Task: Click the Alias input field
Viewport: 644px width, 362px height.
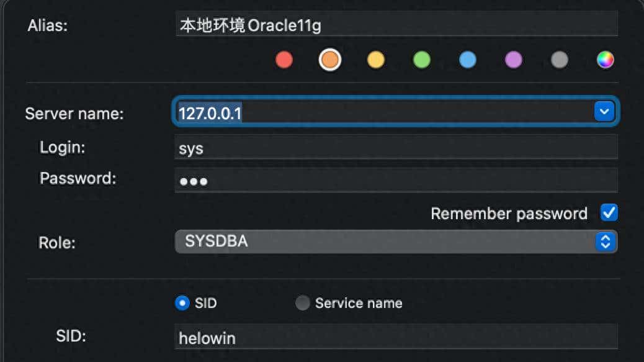Action: 397,23
